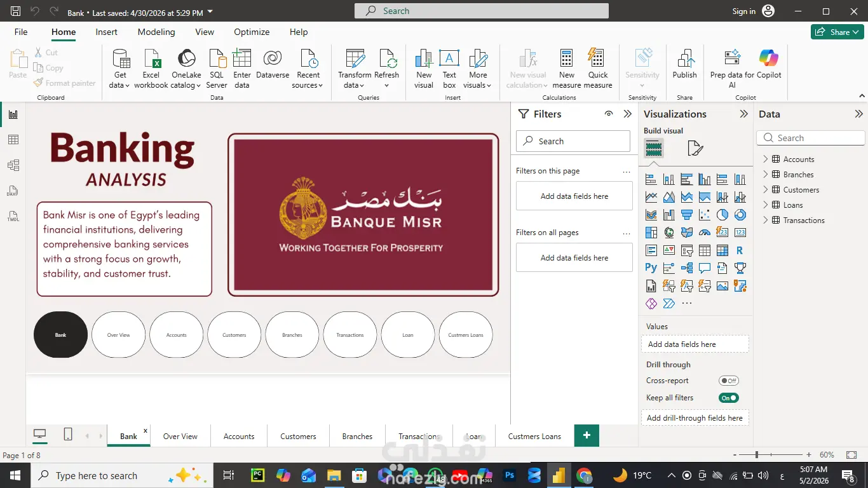This screenshot has height=488, width=868.
Task: Expand the Transform data dropdown
Action: point(355,69)
